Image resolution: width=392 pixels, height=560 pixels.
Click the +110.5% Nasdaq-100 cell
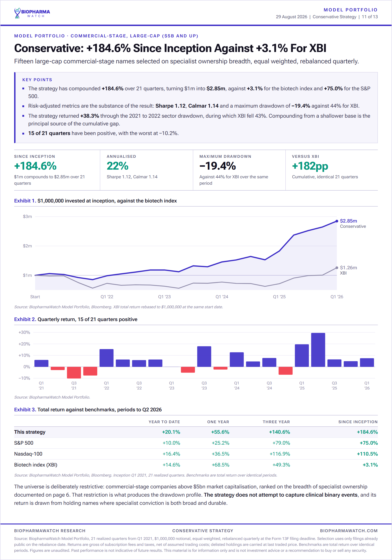[367, 454]
